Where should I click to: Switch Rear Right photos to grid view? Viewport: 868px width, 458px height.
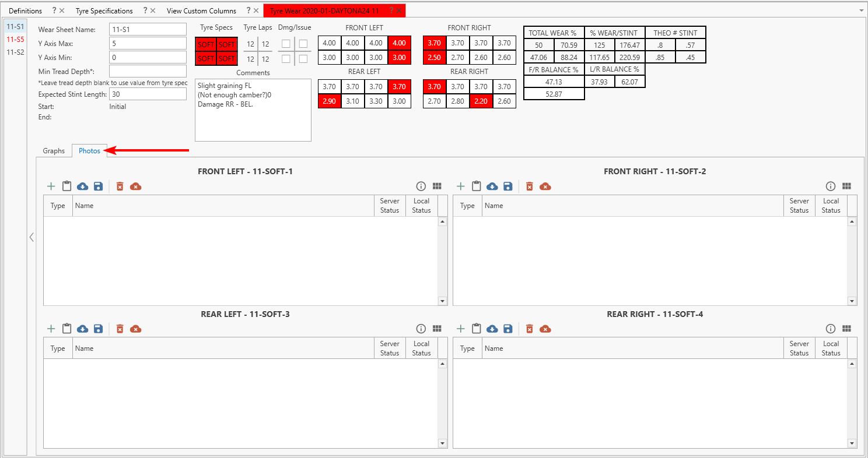pos(847,329)
